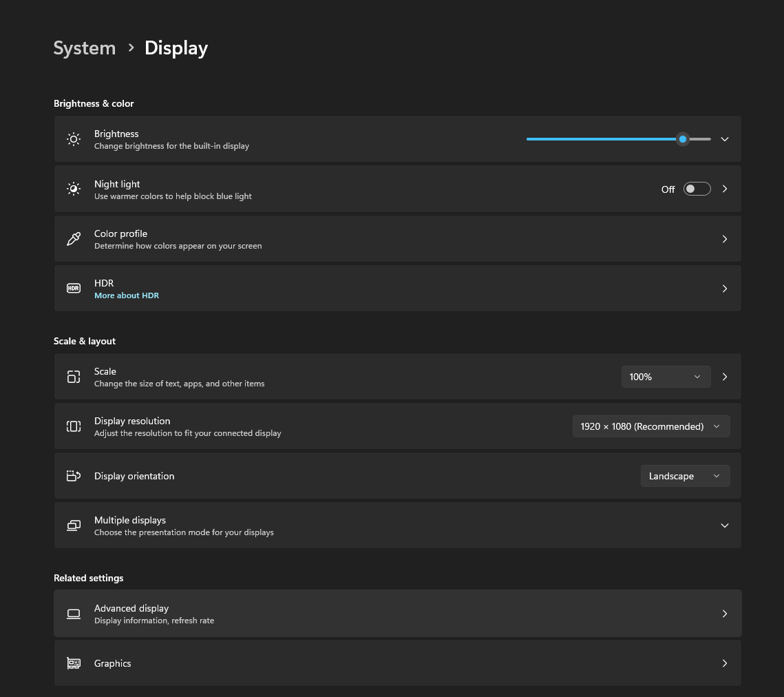This screenshot has height=697, width=784.
Task: Click the brightness slider thumb
Action: click(682, 139)
